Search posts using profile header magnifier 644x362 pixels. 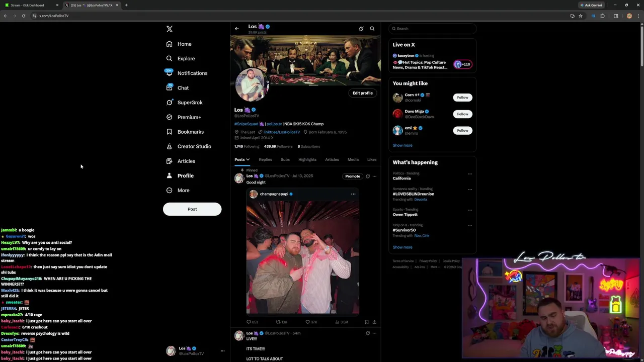[x=372, y=29]
